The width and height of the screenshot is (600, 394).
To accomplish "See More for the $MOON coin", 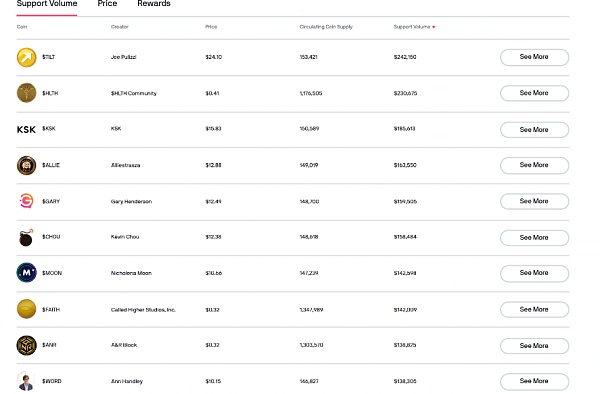I will pos(534,273).
